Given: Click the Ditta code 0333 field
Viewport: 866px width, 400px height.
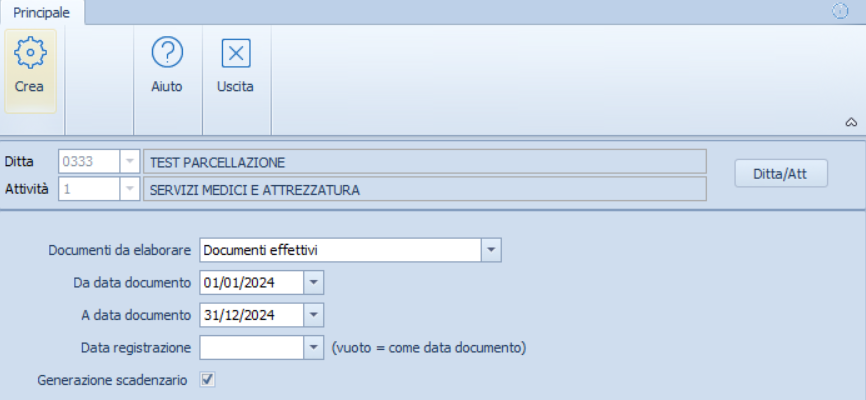Looking at the screenshot, I should point(89,162).
